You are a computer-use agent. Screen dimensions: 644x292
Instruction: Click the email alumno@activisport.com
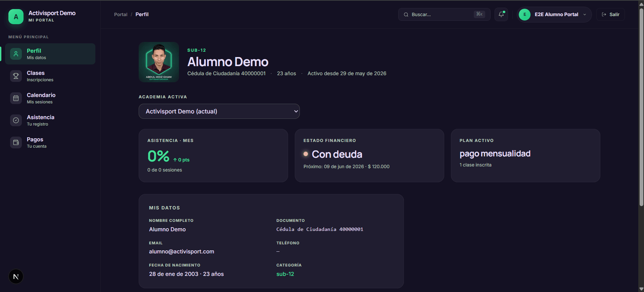click(x=181, y=251)
